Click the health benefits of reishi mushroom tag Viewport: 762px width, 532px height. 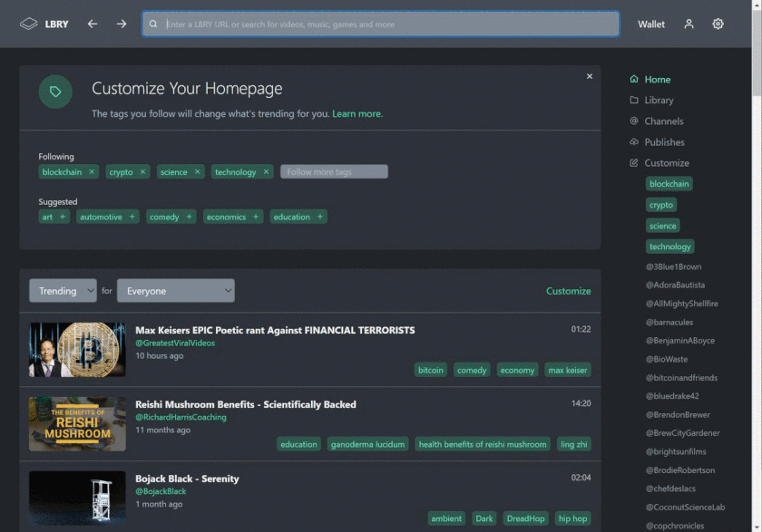[482, 444]
